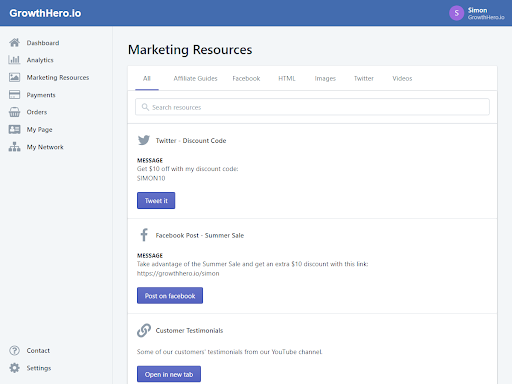The height and width of the screenshot is (384, 512).
Task: Open the Simon user menu name
Action: (477, 10)
